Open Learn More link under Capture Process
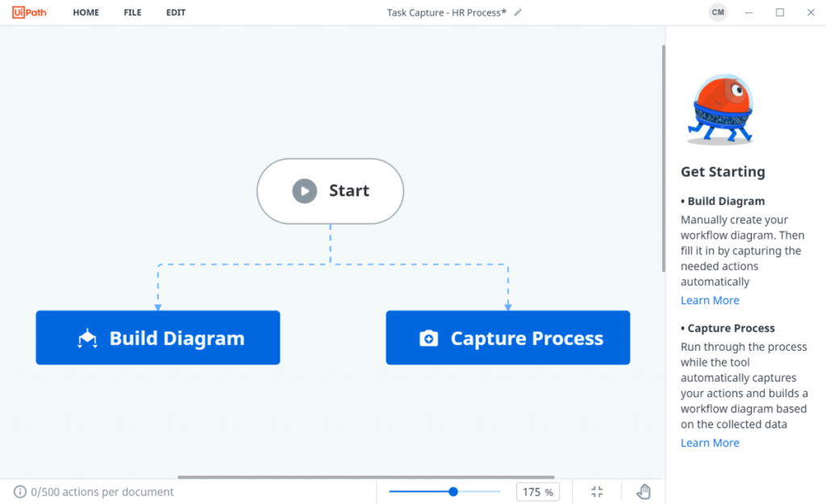The image size is (826, 504). tap(710, 443)
